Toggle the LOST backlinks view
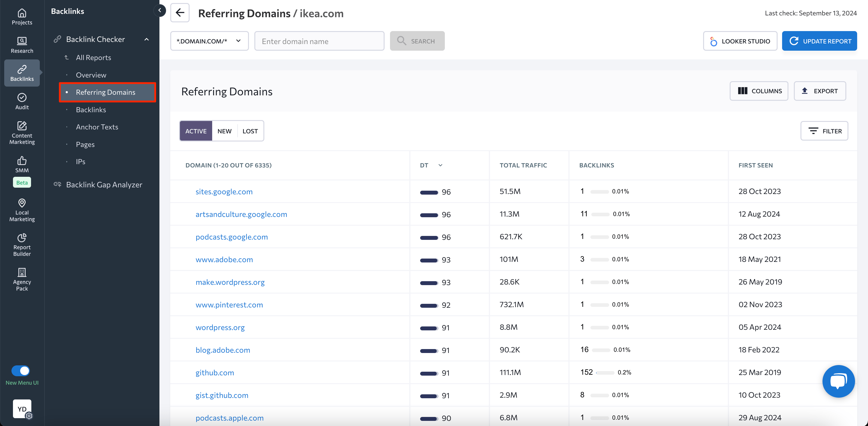The width and height of the screenshot is (868, 426). tap(250, 131)
